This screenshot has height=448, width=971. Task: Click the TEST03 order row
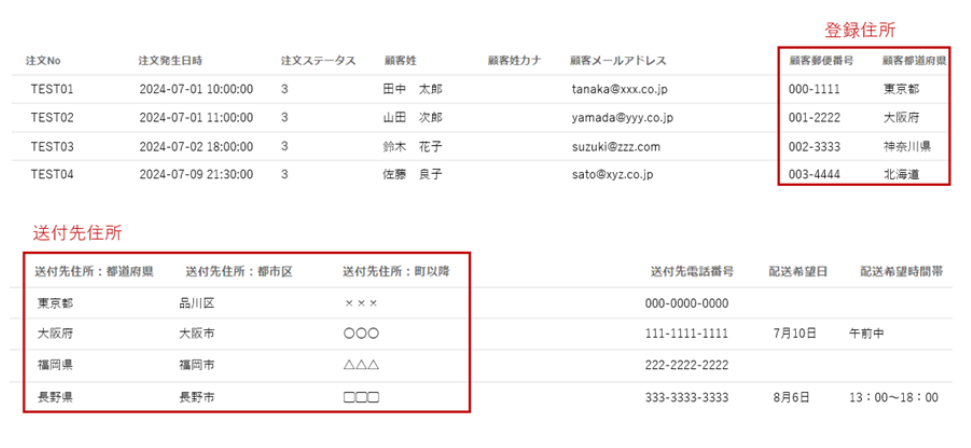(52, 146)
